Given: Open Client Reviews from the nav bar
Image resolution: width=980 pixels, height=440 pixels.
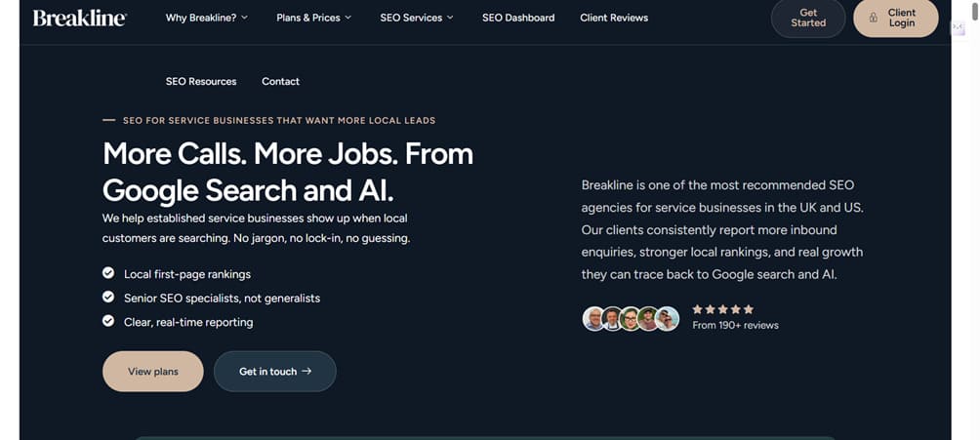Looking at the screenshot, I should click(x=614, y=18).
